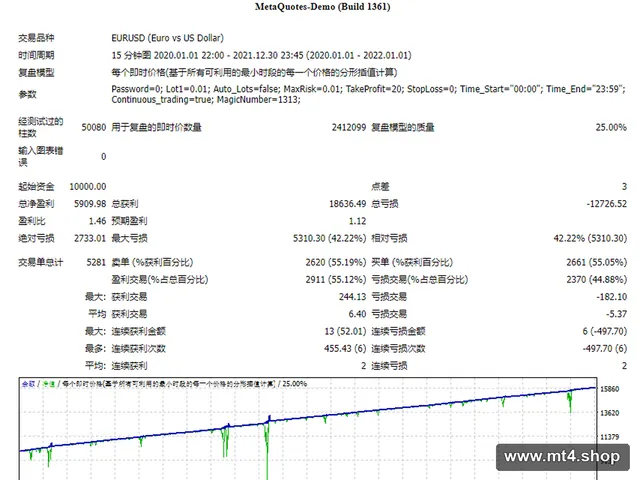Click the average profit trade 6.40
640x480 pixels.
pyautogui.click(x=357, y=314)
